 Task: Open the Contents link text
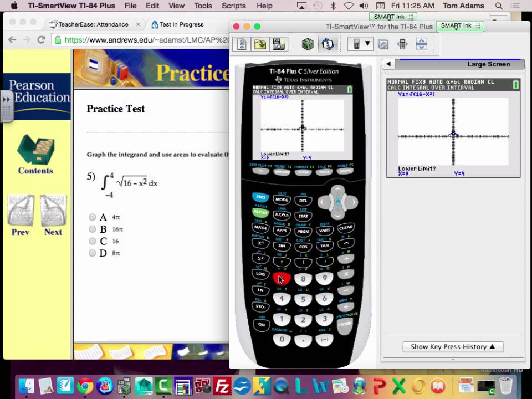(x=35, y=171)
